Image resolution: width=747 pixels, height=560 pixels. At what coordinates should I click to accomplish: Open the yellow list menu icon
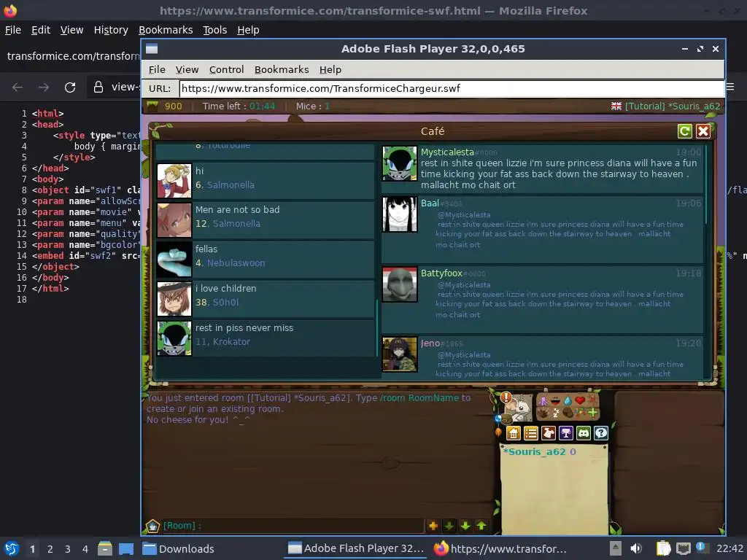tap(531, 433)
